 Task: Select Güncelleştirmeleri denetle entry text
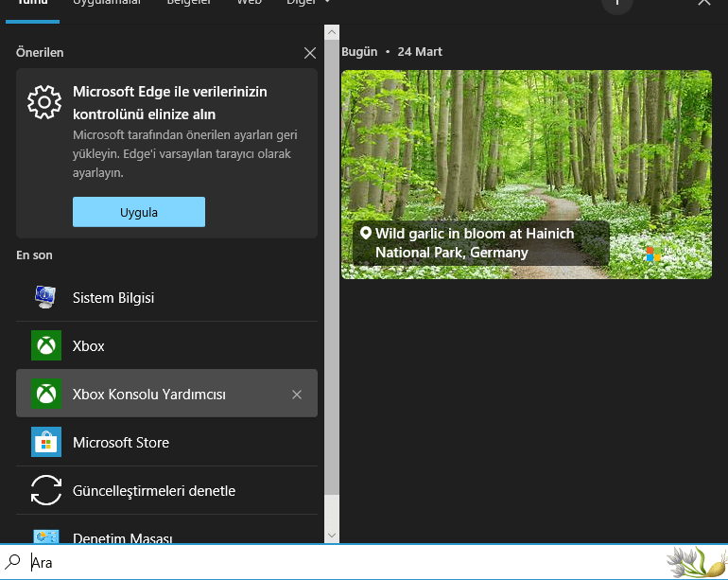pos(154,491)
